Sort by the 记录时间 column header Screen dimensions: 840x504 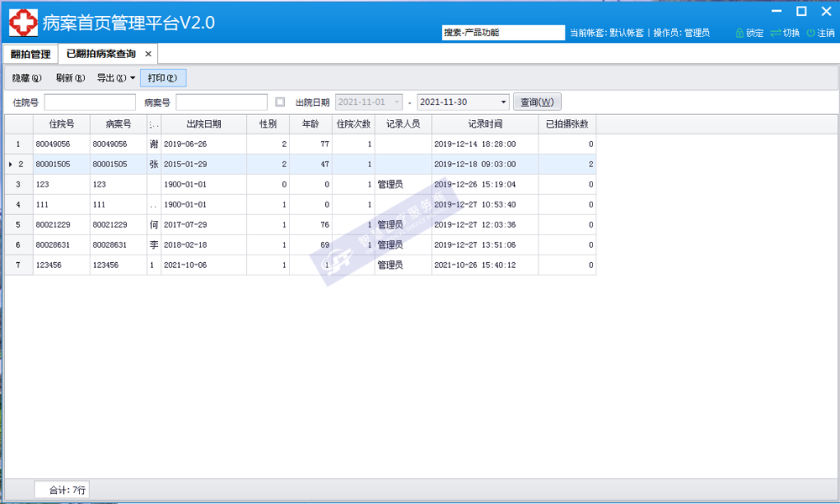click(485, 123)
